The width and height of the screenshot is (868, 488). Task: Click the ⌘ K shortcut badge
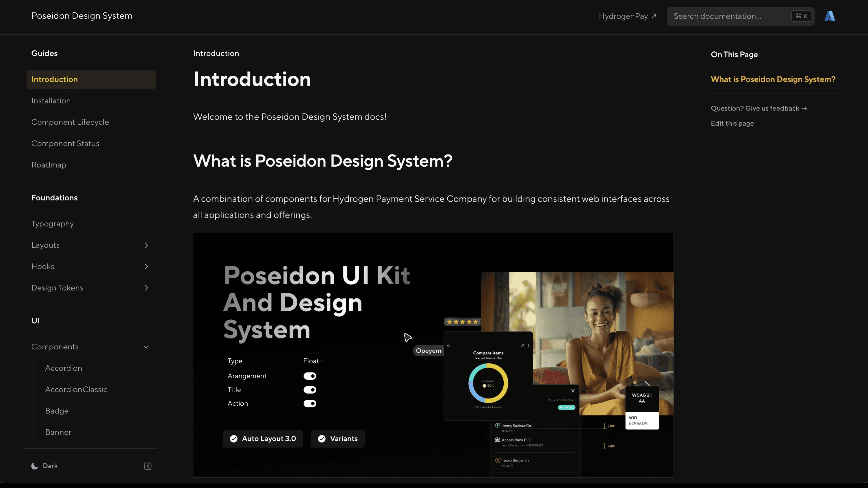(x=801, y=16)
